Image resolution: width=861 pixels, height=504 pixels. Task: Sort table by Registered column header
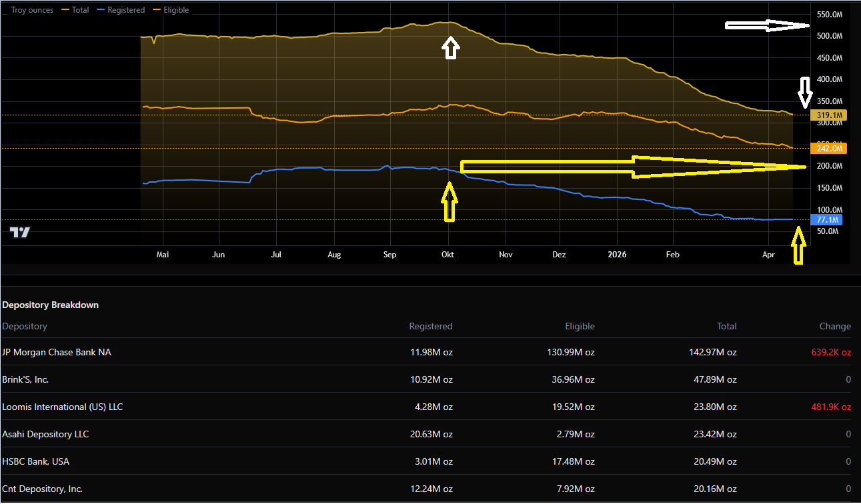pos(430,326)
